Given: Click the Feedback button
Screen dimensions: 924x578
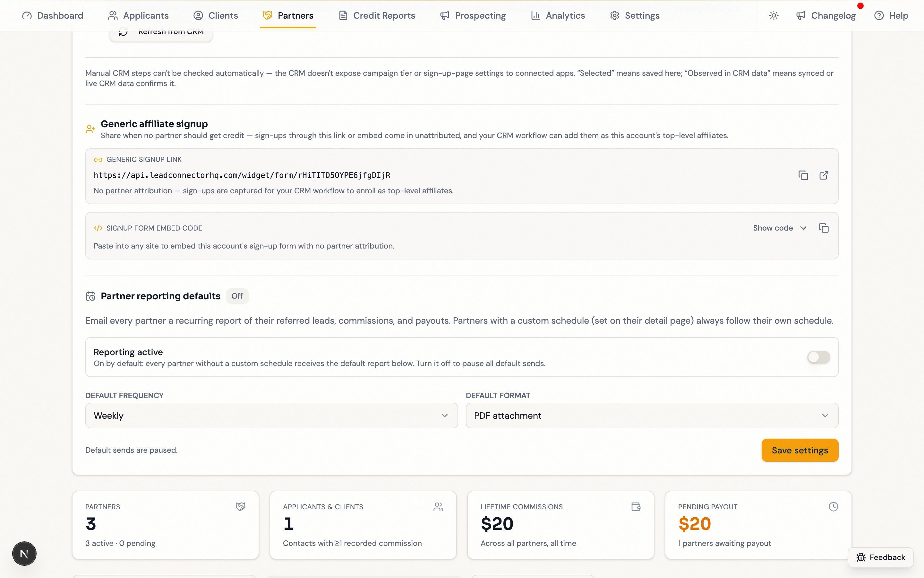Looking at the screenshot, I should (x=880, y=557).
